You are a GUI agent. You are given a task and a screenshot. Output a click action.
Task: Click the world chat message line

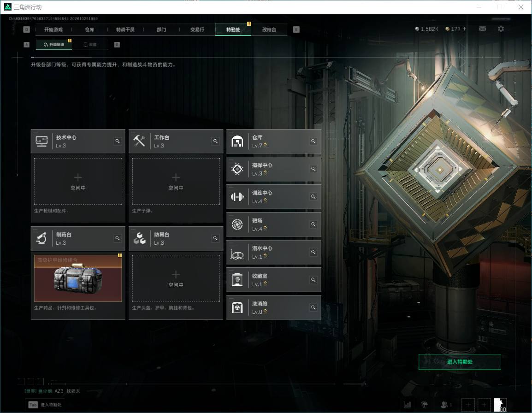pos(53,391)
